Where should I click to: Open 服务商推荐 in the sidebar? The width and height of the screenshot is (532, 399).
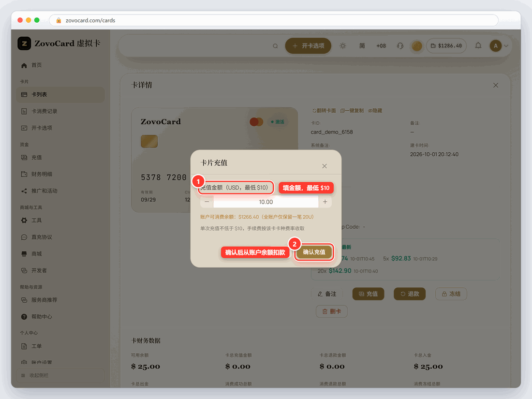[60, 300]
